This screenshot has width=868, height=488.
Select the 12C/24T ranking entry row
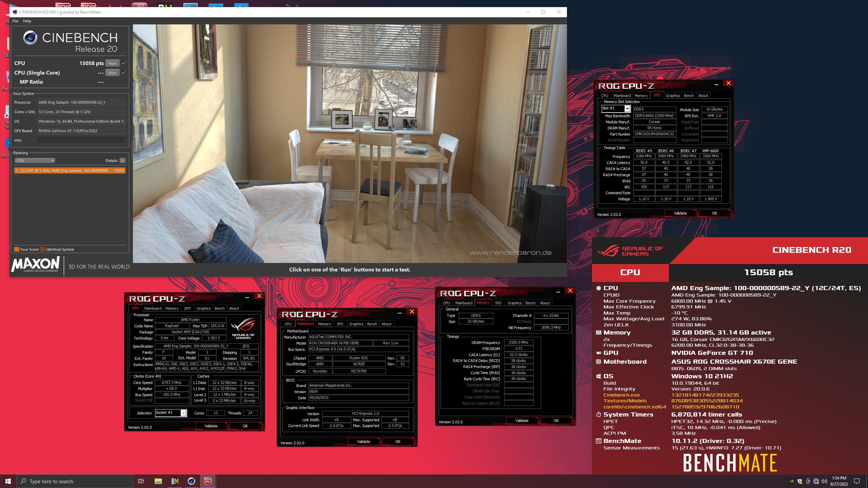click(x=70, y=170)
